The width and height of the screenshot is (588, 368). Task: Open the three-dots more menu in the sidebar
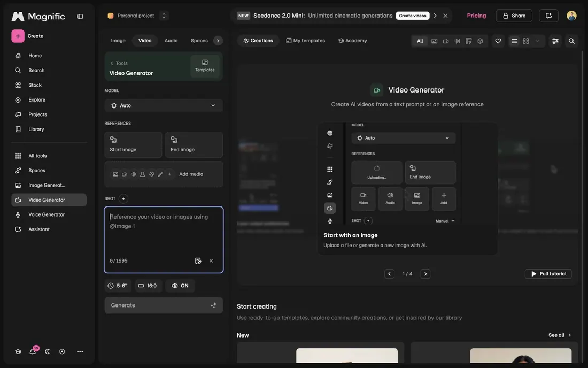(x=80, y=351)
